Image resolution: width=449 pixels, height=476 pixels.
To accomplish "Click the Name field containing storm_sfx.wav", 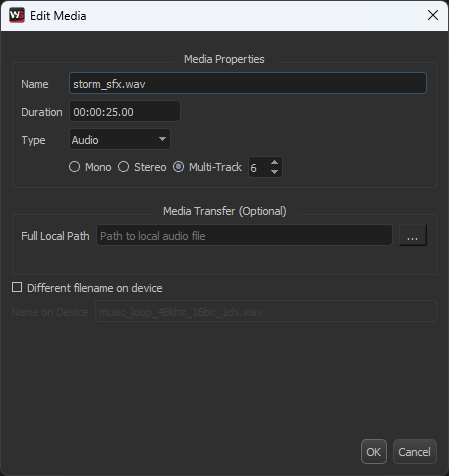I will pyautogui.click(x=248, y=83).
